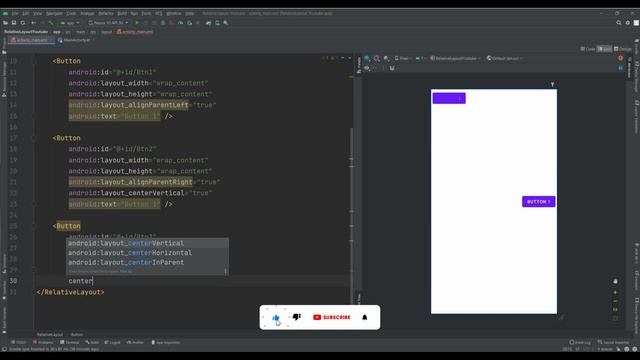Click the zoom out minus icon in preview
Image resolution: width=640 pixels, height=360 pixels.
(615, 301)
